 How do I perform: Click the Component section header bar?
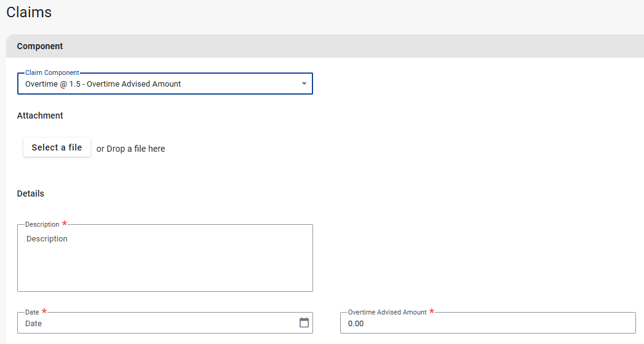325,46
